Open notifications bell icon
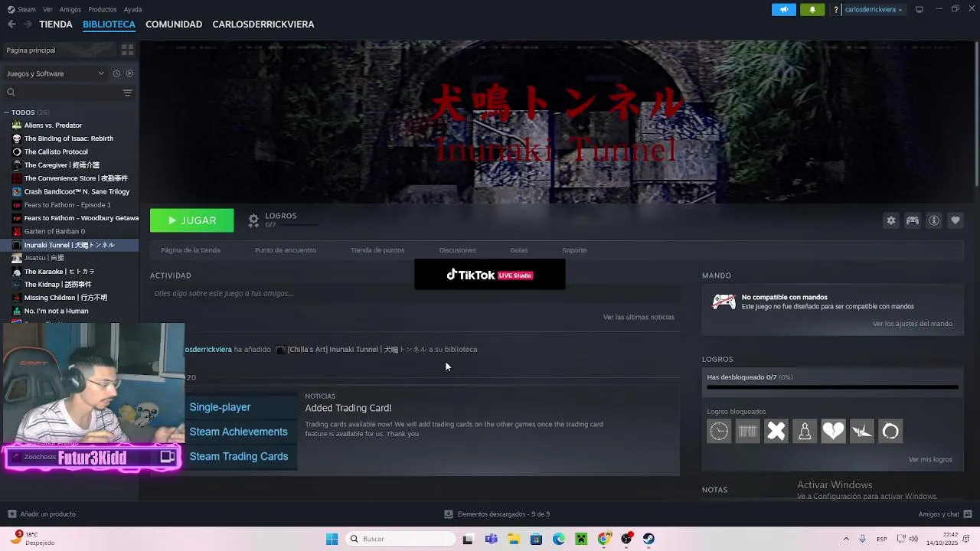The width and height of the screenshot is (980, 551). coord(812,9)
